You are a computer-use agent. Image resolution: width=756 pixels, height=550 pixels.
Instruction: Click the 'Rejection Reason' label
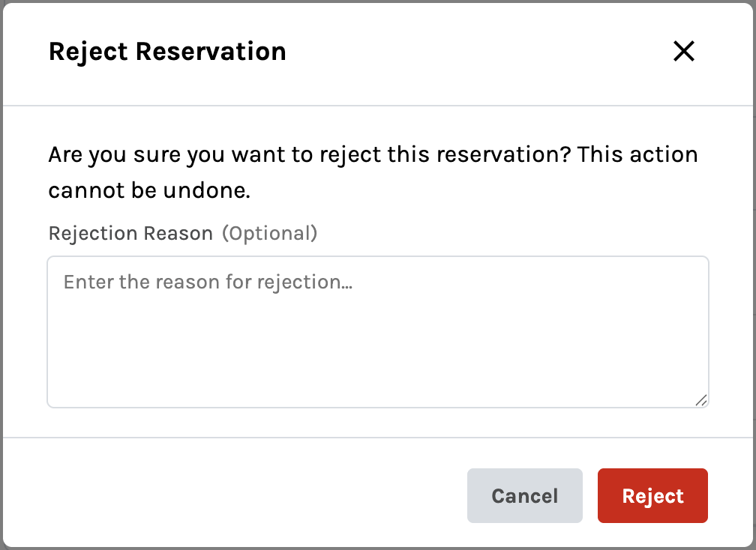130,234
